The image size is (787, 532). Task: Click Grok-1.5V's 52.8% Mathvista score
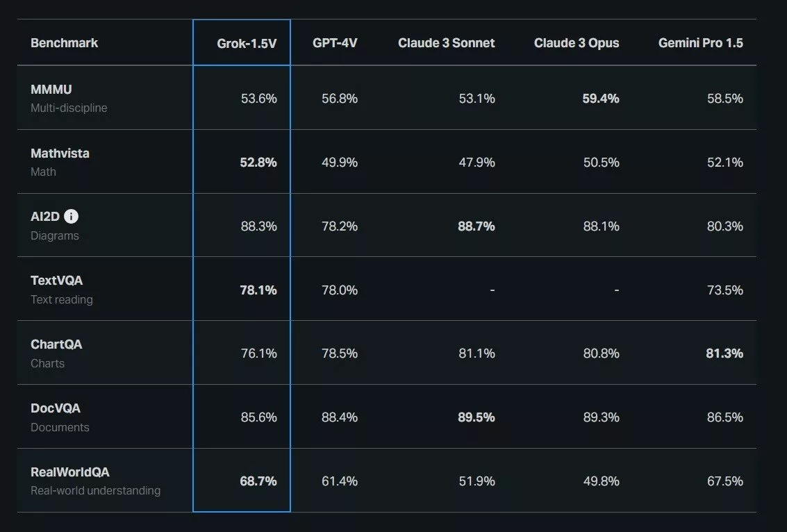258,162
